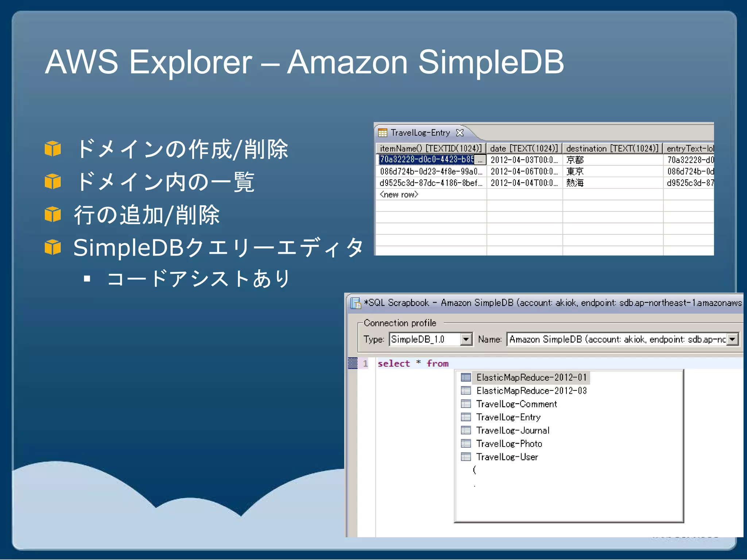
Task: Sort by itemName() column header
Action: click(x=431, y=148)
